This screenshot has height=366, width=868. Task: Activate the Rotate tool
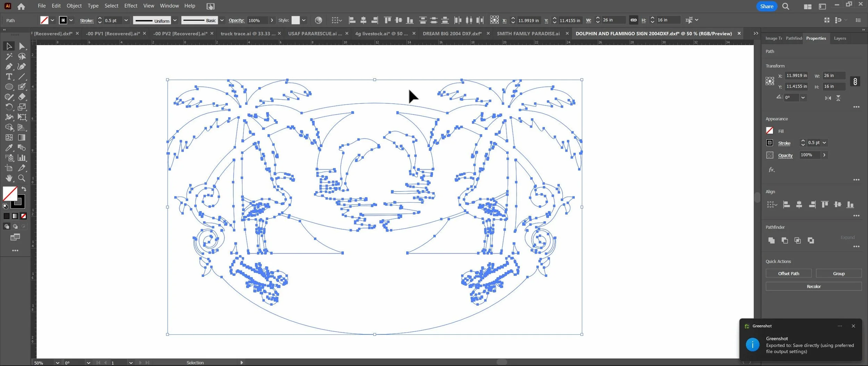[9, 107]
